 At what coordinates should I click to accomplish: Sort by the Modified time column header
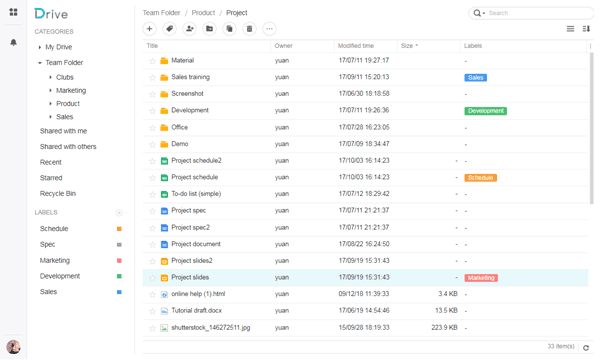[x=356, y=46]
